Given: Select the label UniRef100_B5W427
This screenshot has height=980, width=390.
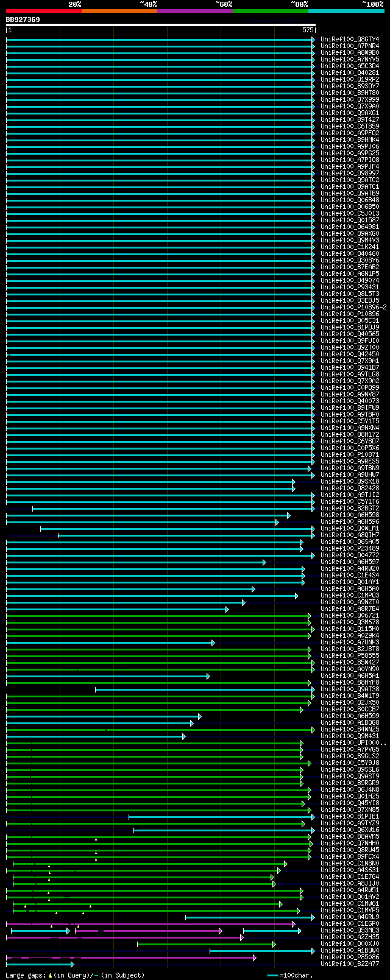Looking at the screenshot, I should [x=350, y=663].
